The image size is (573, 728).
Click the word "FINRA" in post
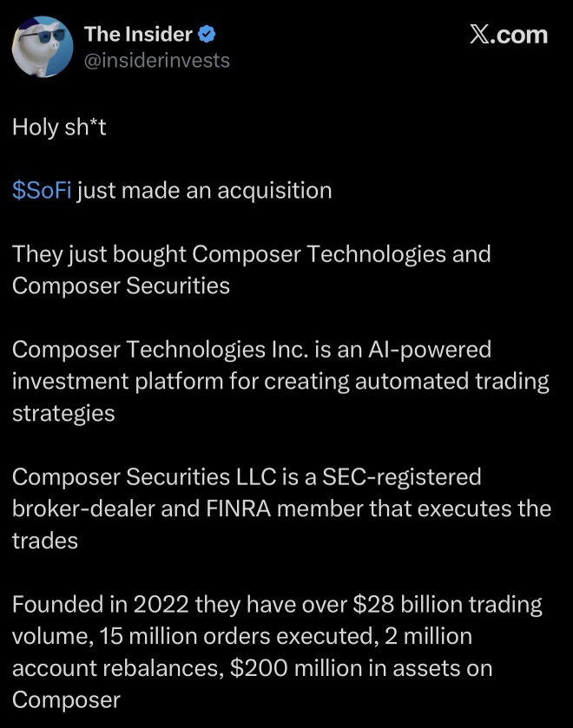point(238,508)
